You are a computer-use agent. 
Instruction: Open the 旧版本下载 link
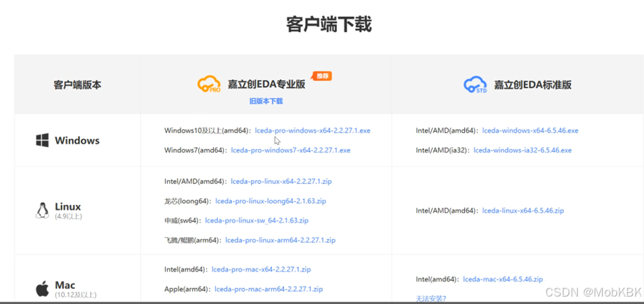pyautogui.click(x=266, y=101)
